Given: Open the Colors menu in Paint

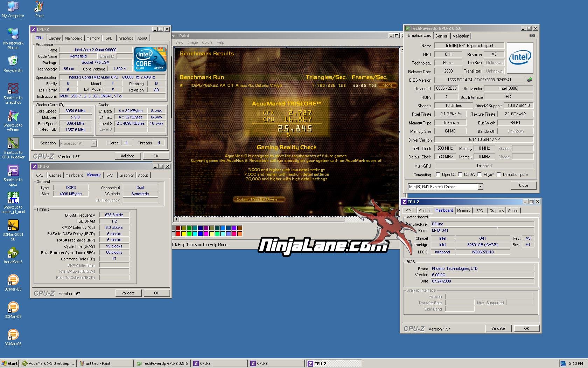Looking at the screenshot, I should pos(207,42).
